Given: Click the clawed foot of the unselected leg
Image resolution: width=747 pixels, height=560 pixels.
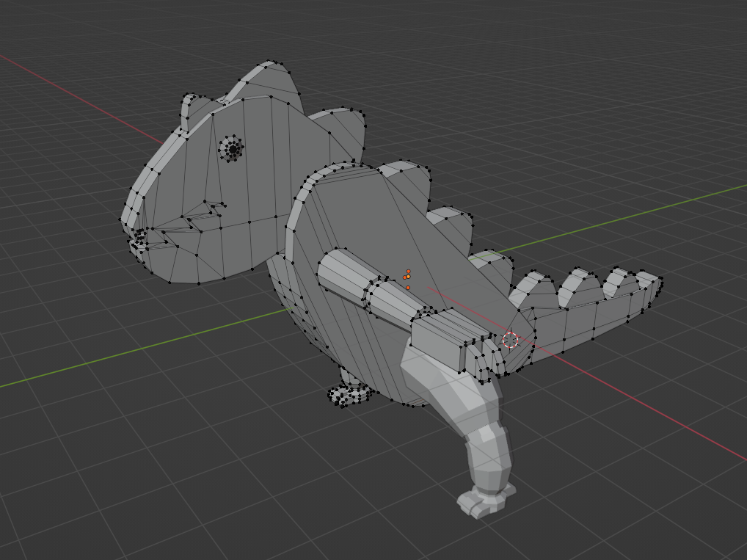Looking at the screenshot, I should tap(486, 501).
